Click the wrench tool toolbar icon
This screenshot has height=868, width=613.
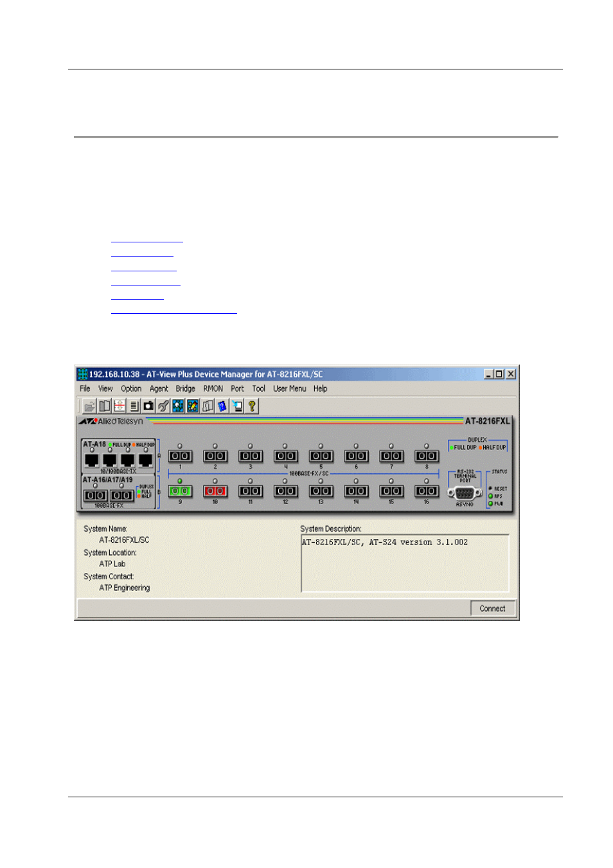[x=163, y=406]
